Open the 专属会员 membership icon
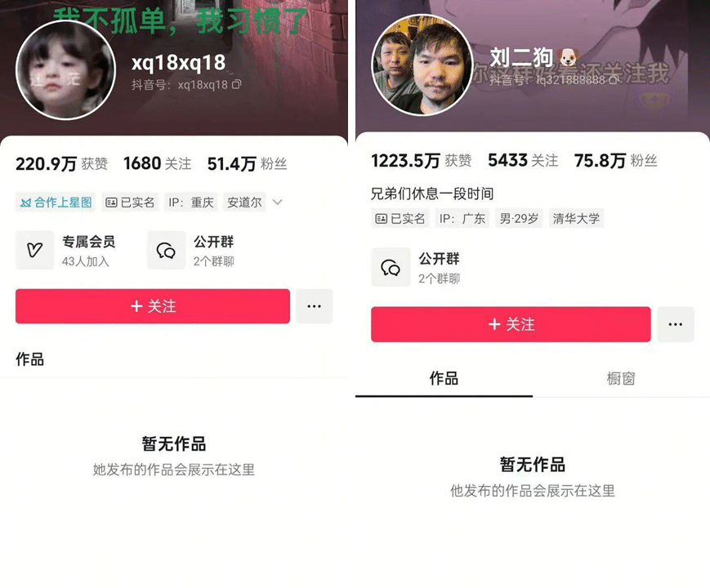Image resolution: width=710 pixels, height=588 pixels. pyautogui.click(x=35, y=250)
